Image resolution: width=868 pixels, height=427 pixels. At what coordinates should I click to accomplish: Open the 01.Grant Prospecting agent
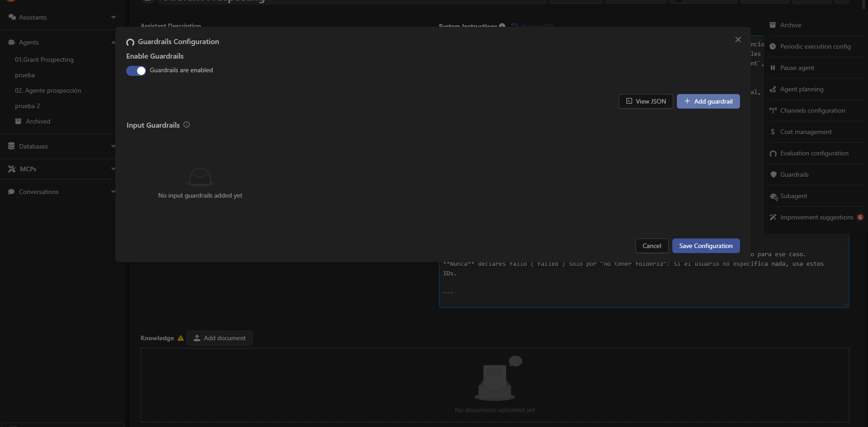point(44,60)
